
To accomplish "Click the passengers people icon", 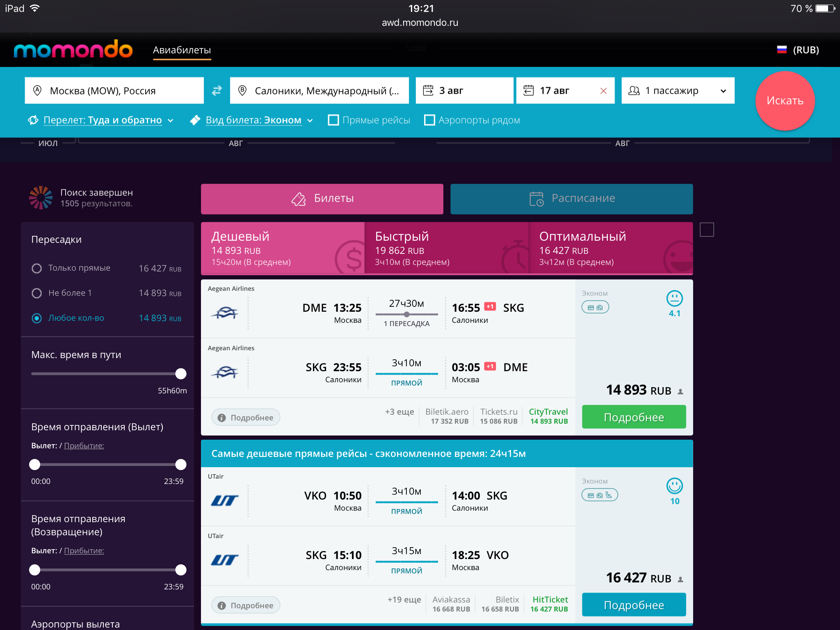I will [634, 91].
